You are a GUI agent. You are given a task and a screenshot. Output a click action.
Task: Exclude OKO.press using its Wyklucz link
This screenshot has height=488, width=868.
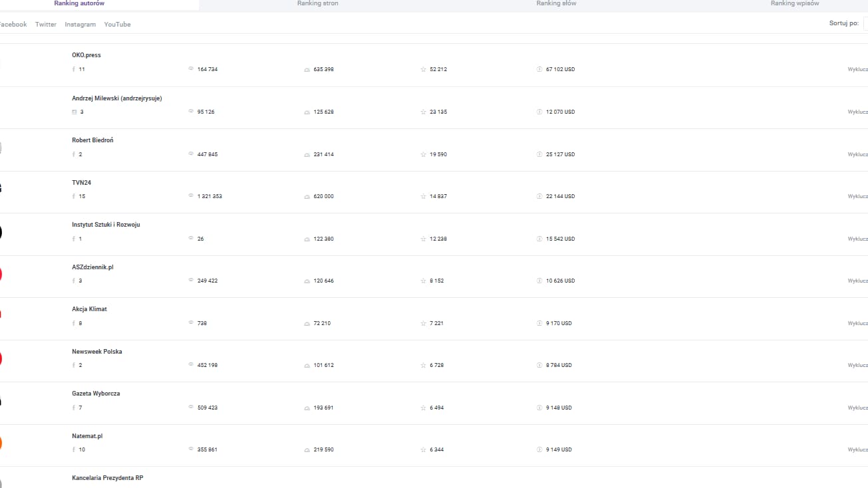(857, 69)
